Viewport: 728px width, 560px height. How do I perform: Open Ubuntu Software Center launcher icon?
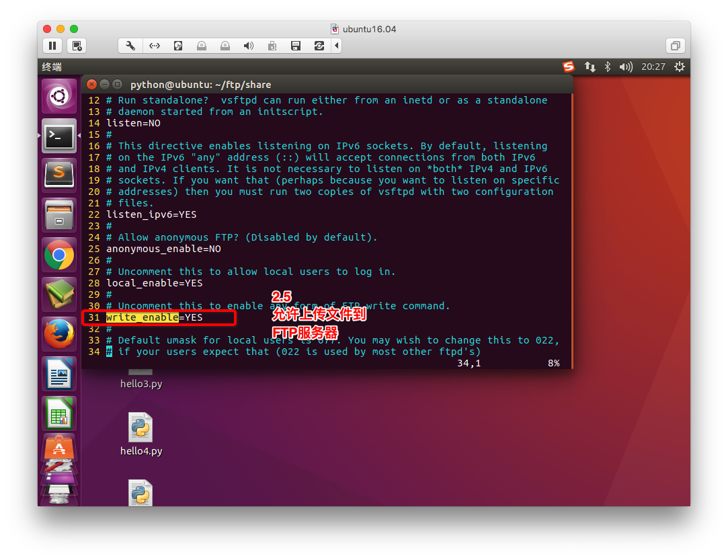coord(59,446)
